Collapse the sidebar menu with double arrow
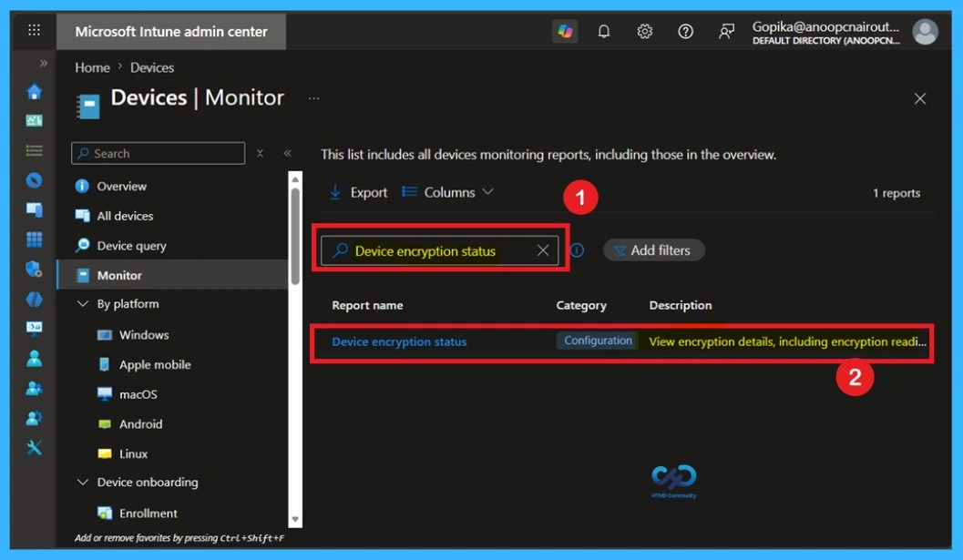 click(287, 153)
